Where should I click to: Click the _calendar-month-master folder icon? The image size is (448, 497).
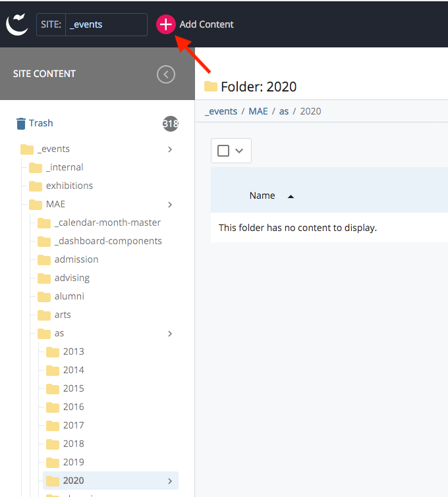44,222
